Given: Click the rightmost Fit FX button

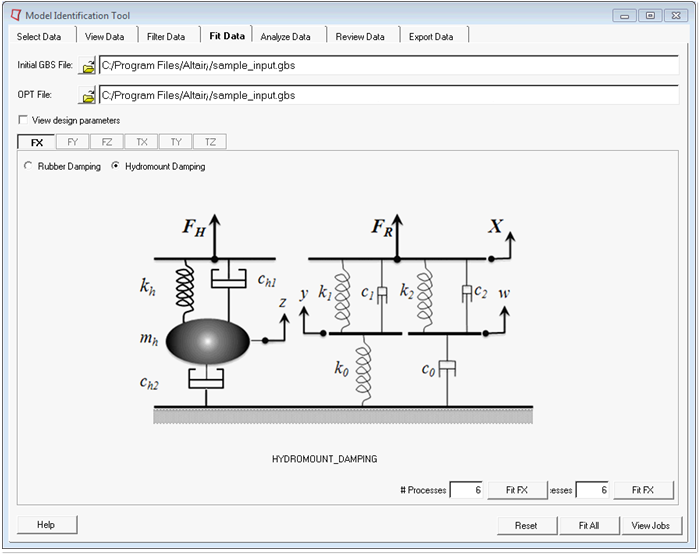Looking at the screenshot, I should (x=643, y=490).
